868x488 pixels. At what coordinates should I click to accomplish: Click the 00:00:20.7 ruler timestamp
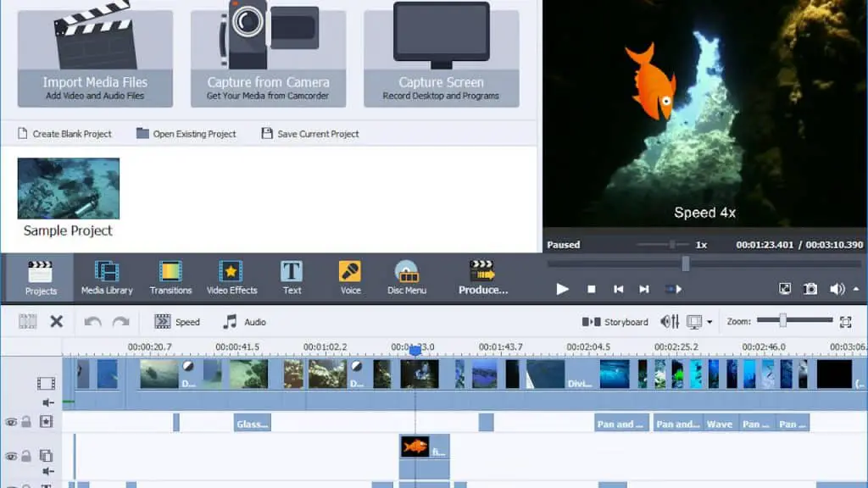click(x=149, y=347)
